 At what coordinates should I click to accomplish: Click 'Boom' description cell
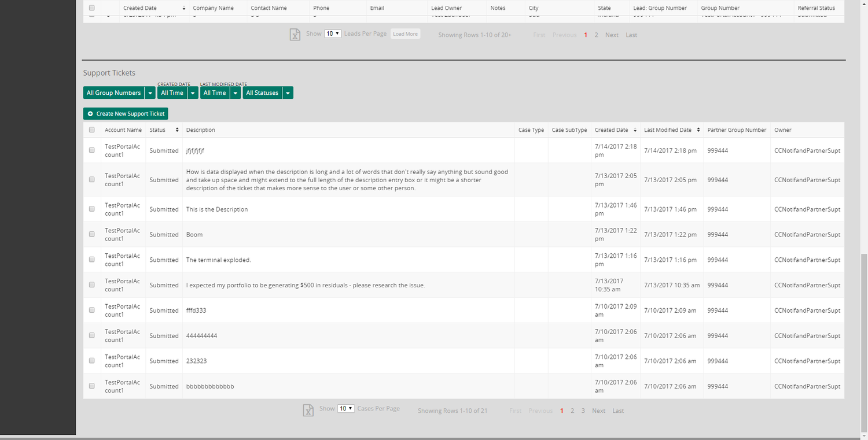[x=348, y=234]
